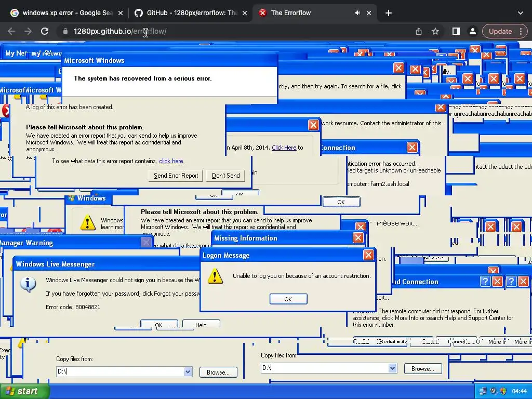Click the network tray icon in the taskbar

[483, 391]
